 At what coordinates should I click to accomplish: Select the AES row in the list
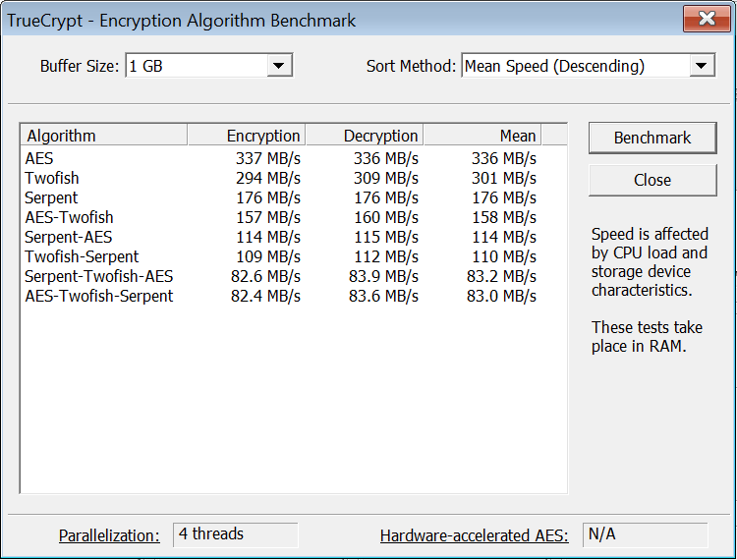[41, 158]
